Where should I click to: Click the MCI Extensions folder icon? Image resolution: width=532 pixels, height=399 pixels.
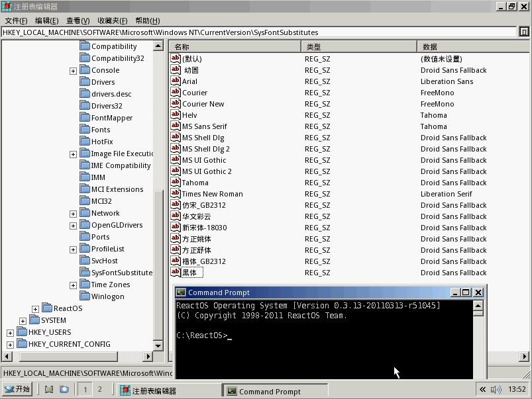[85, 189]
